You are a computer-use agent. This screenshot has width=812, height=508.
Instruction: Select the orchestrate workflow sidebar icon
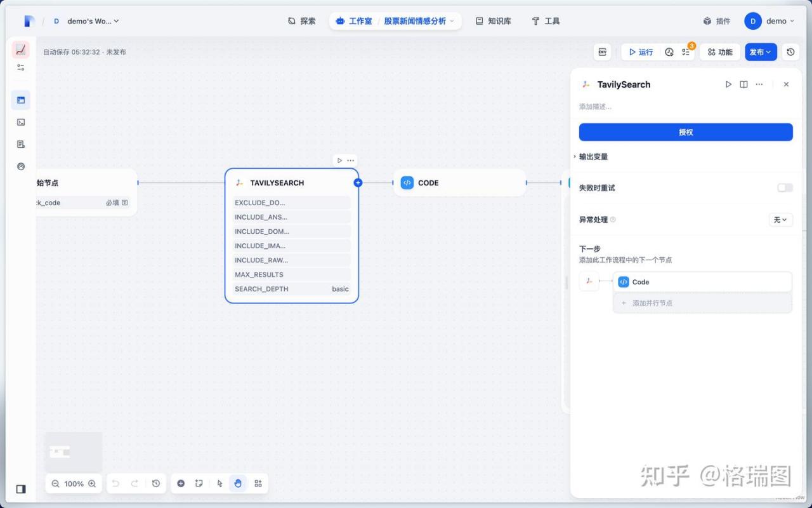pyautogui.click(x=21, y=100)
